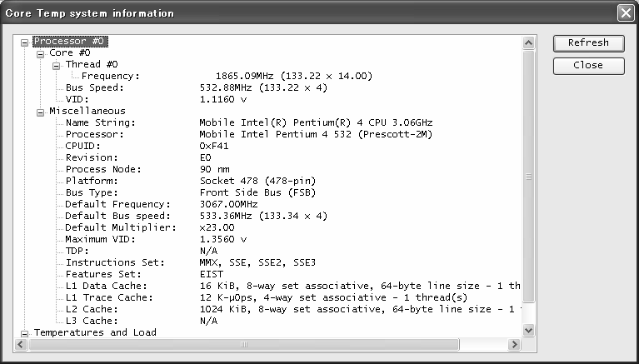Screen dimensions: 639x364
Task: Click the horizontal scrollbar thumb
Action: 244,345
